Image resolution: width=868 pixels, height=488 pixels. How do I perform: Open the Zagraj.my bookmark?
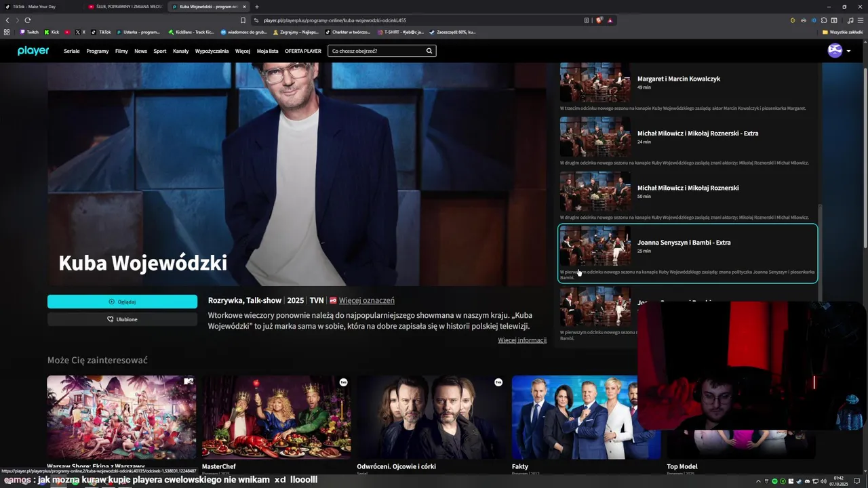coord(296,32)
